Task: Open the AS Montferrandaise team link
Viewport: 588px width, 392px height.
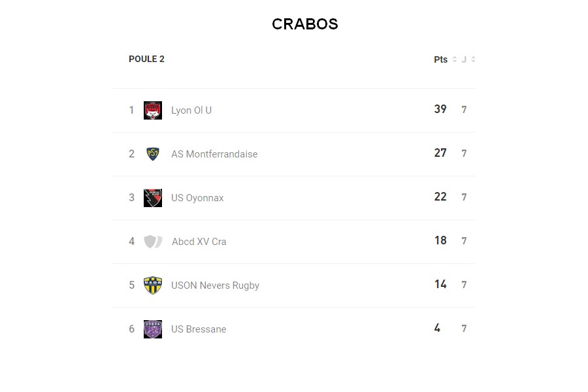Action: pos(214,154)
